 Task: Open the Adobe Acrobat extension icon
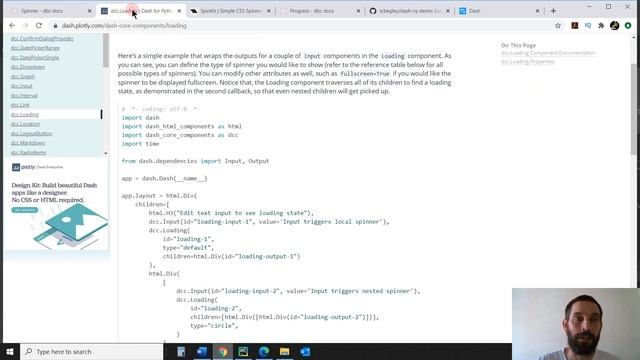tap(575, 25)
